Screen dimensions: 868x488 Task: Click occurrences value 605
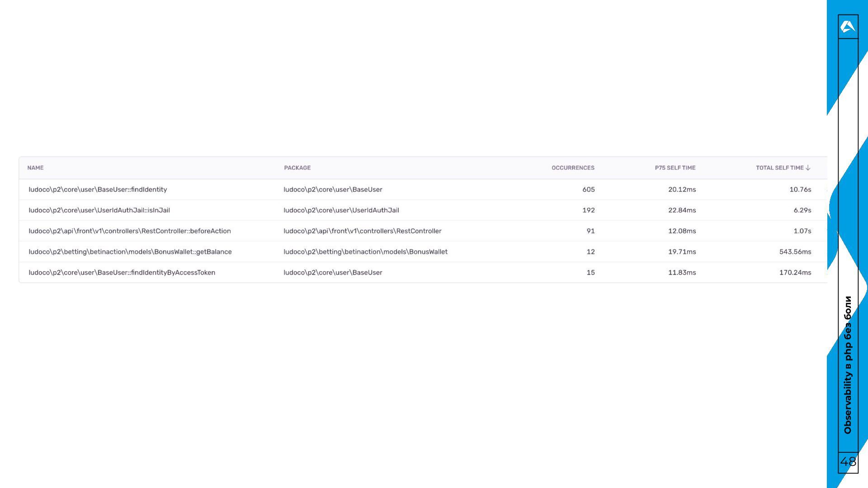[589, 189]
